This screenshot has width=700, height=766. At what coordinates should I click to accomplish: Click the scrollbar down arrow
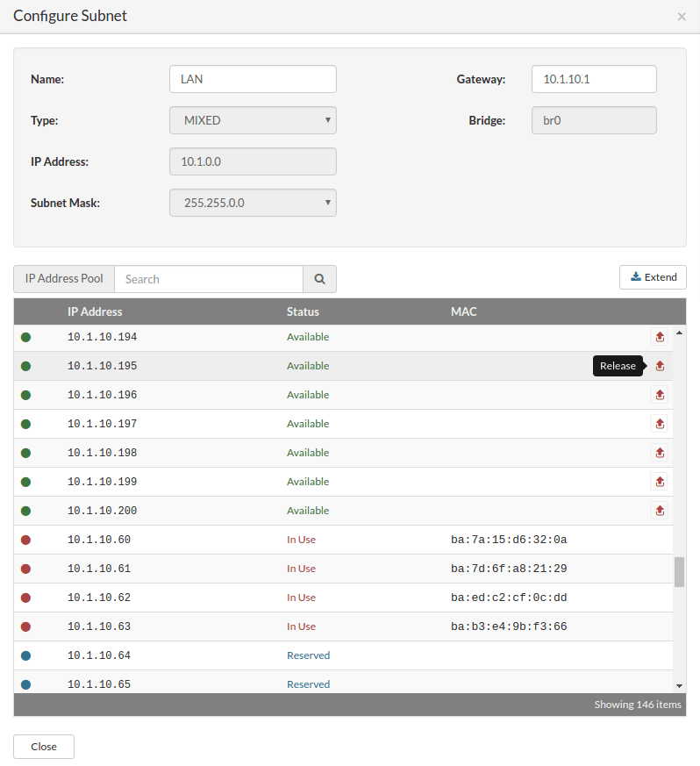tap(679, 686)
